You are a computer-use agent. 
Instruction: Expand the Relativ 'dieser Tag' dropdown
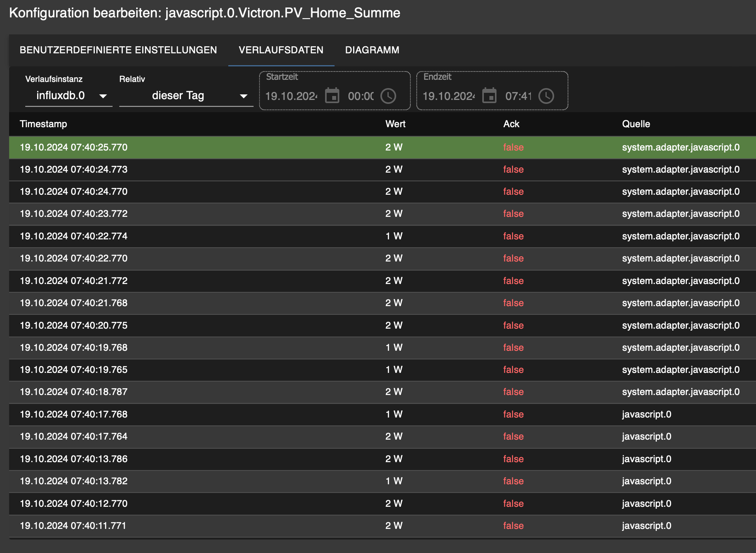coord(186,96)
